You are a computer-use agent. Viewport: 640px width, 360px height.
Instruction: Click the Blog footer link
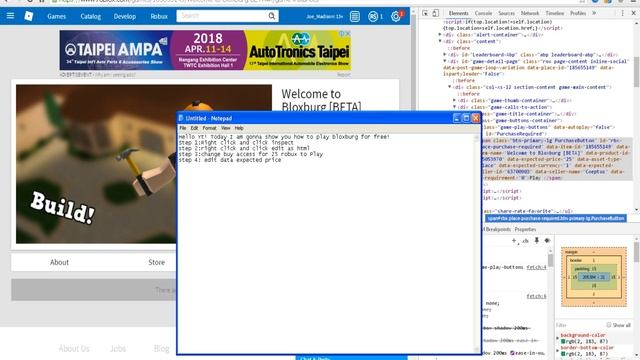tap(161, 349)
